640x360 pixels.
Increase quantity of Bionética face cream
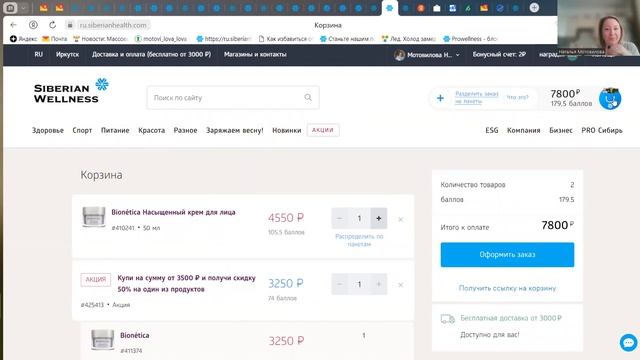point(379,218)
